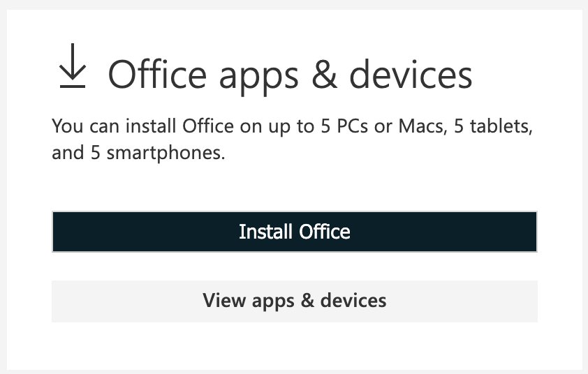Image resolution: width=588 pixels, height=374 pixels.
Task: Click the word "apps" in the heading
Action: click(x=259, y=79)
